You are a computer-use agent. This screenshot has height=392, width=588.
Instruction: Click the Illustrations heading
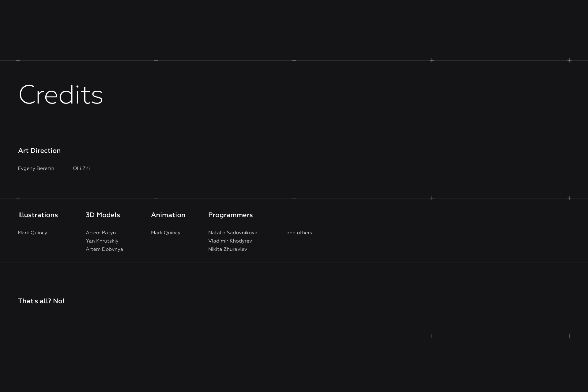point(38,215)
